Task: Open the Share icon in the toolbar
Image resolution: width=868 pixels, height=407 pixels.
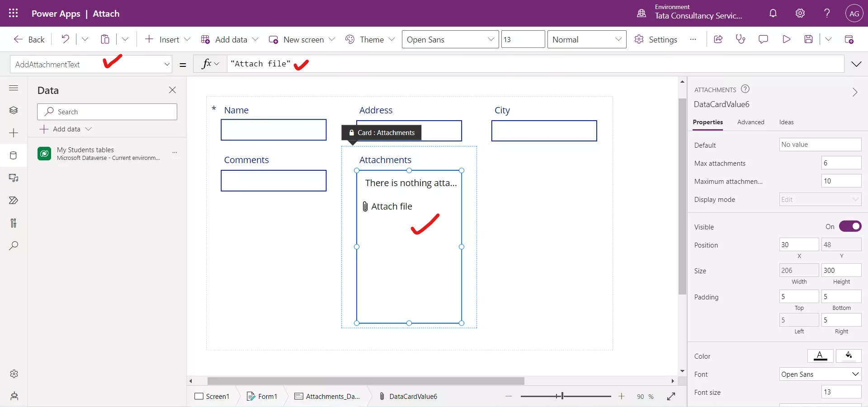Action: coord(718,39)
